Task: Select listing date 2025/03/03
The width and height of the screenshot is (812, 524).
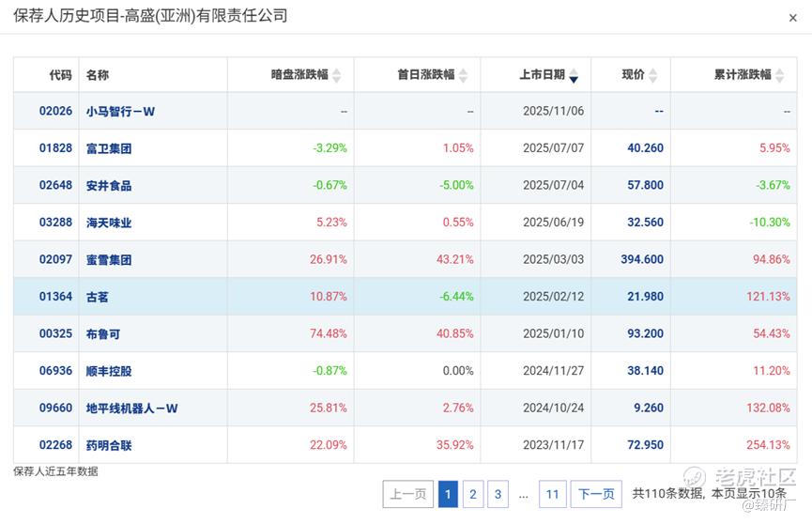Action: tap(553, 259)
